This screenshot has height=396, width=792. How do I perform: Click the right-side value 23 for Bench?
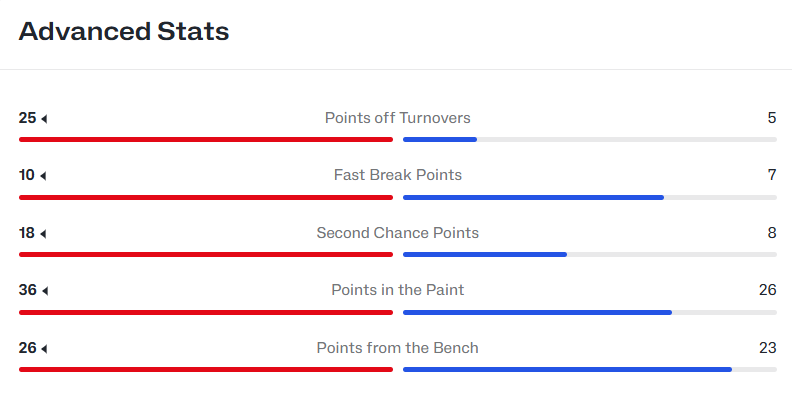768,348
